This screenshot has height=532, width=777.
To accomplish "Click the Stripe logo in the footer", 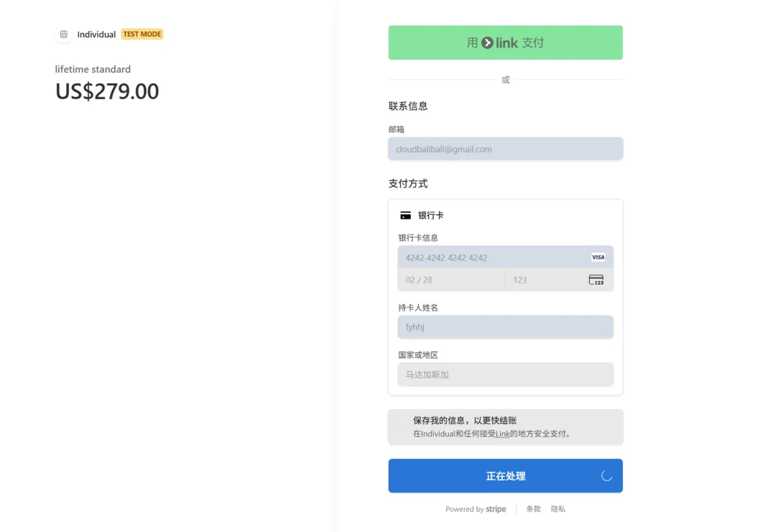I will 496,509.
